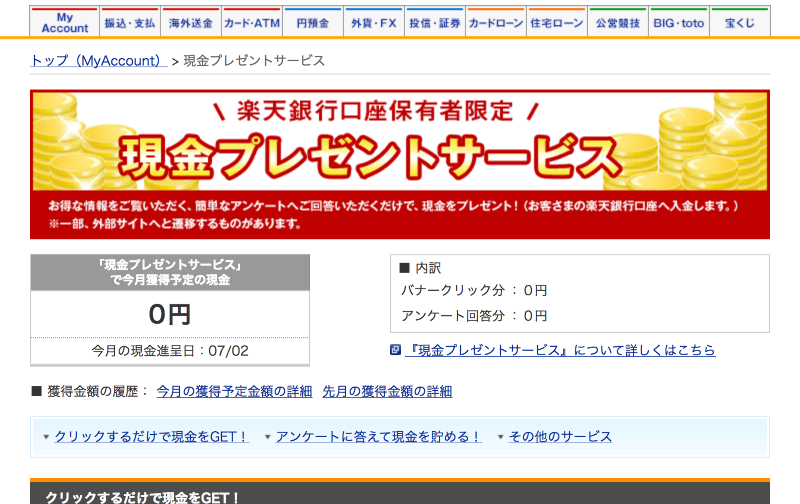The width and height of the screenshot is (800, 504).
Task: Click the トップ（MyAccount） breadcrumb link
Action: 98,61
